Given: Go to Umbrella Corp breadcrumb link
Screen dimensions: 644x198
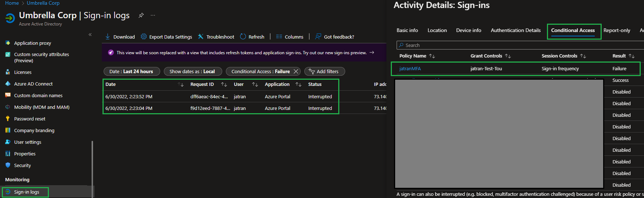Looking at the screenshot, I should point(43,3).
